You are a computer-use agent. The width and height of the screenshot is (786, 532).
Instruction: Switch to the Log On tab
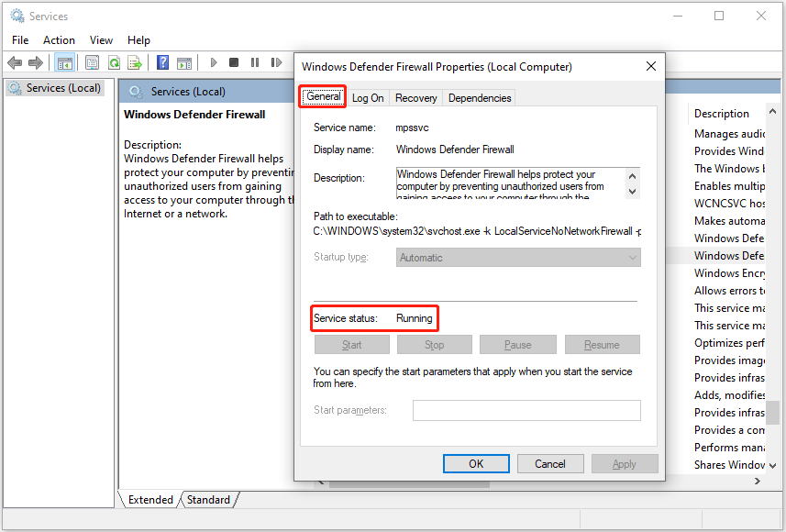368,98
